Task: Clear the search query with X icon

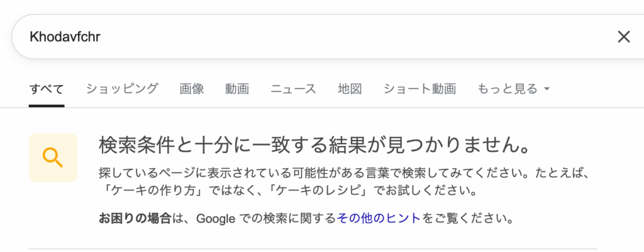Action: 623,37
